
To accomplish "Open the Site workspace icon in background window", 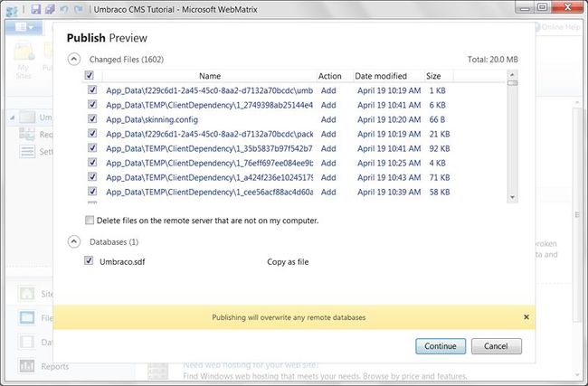I will point(27,294).
